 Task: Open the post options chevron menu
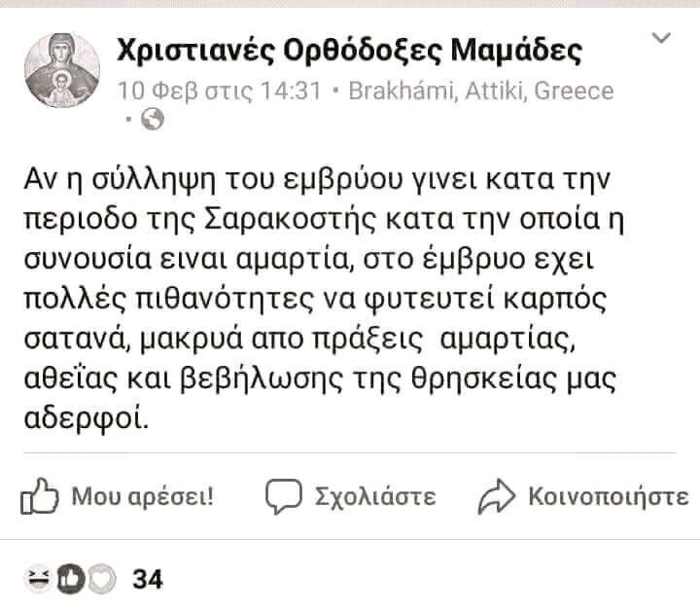point(661,38)
